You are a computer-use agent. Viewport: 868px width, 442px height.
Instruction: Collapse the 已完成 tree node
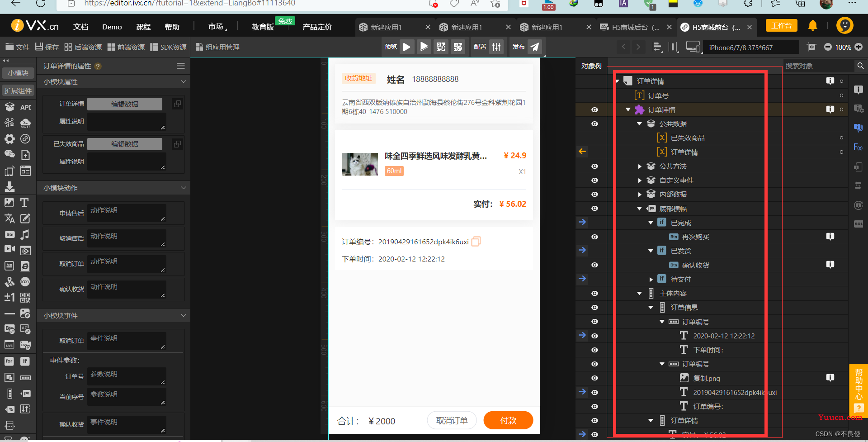pyautogui.click(x=651, y=223)
